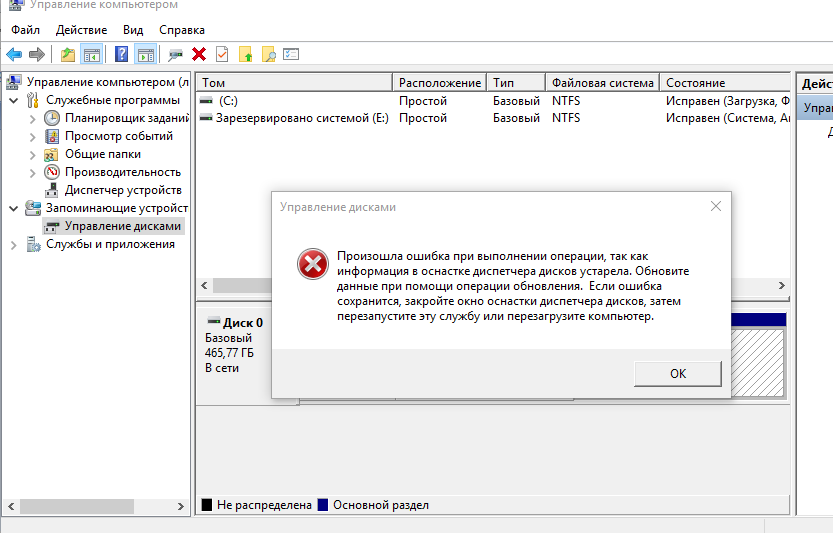Screen dimensions: 833x533
Task: Click Исправен (Загрузка status of (C:) row
Action: (728, 100)
